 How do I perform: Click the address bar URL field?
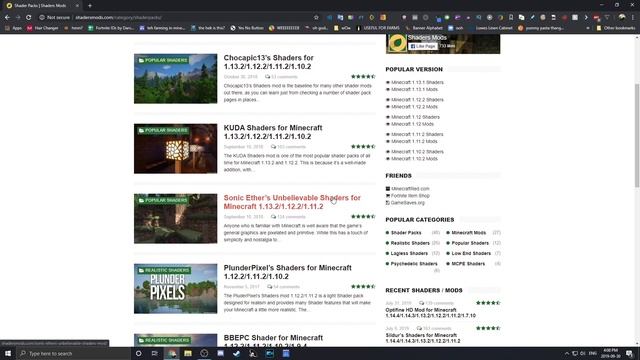[192, 18]
